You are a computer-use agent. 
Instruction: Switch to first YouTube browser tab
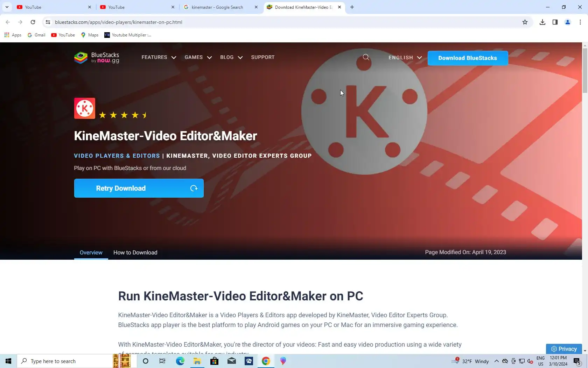tap(54, 7)
